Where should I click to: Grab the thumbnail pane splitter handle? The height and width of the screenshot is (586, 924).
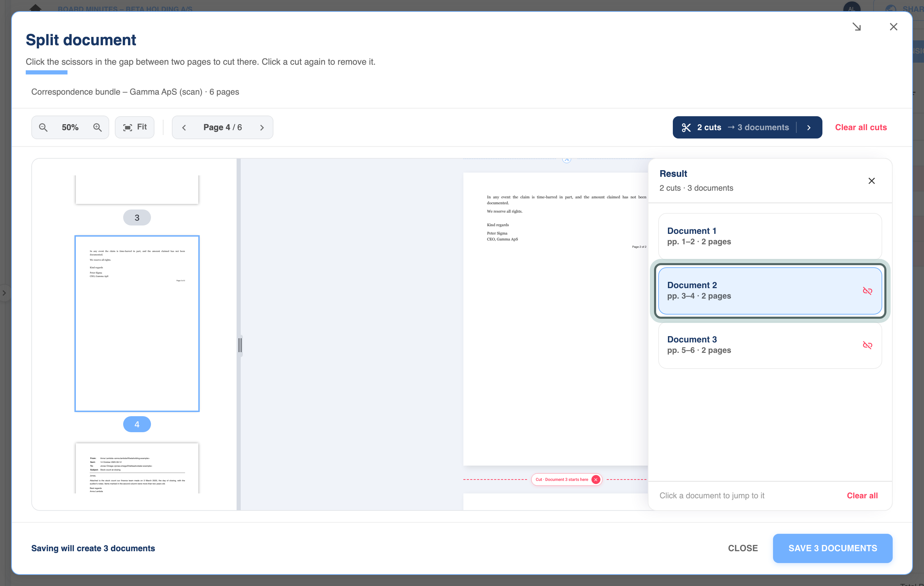pyautogui.click(x=240, y=345)
